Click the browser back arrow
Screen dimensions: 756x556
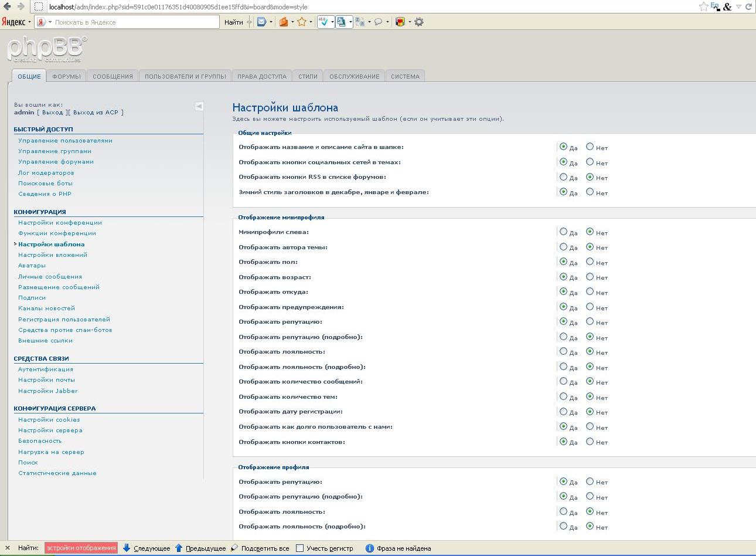pyautogui.click(x=8, y=6)
